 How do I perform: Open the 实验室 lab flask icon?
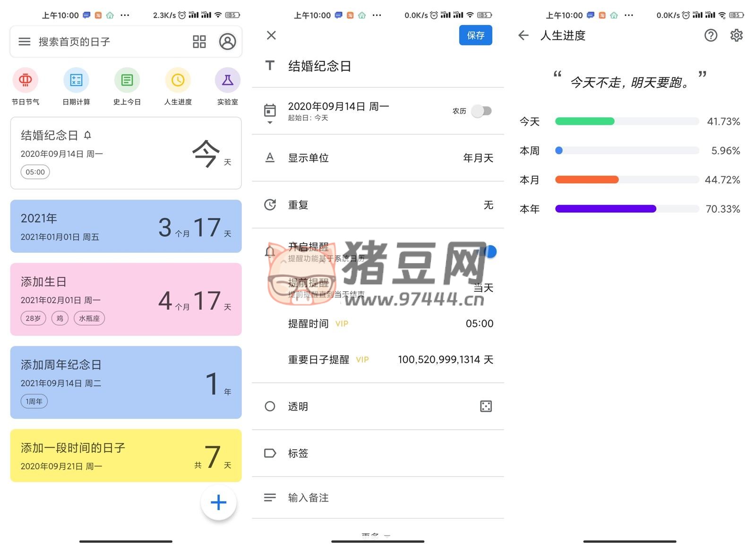click(x=227, y=80)
